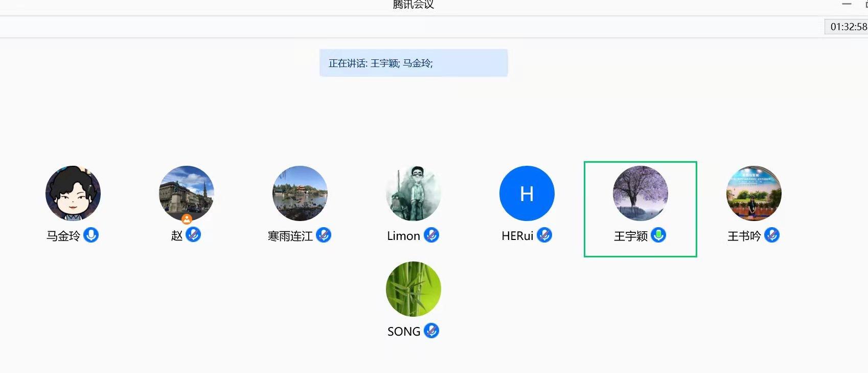Click the microphone icon next to 马金玲
This screenshot has height=373, width=868.
[91, 235]
